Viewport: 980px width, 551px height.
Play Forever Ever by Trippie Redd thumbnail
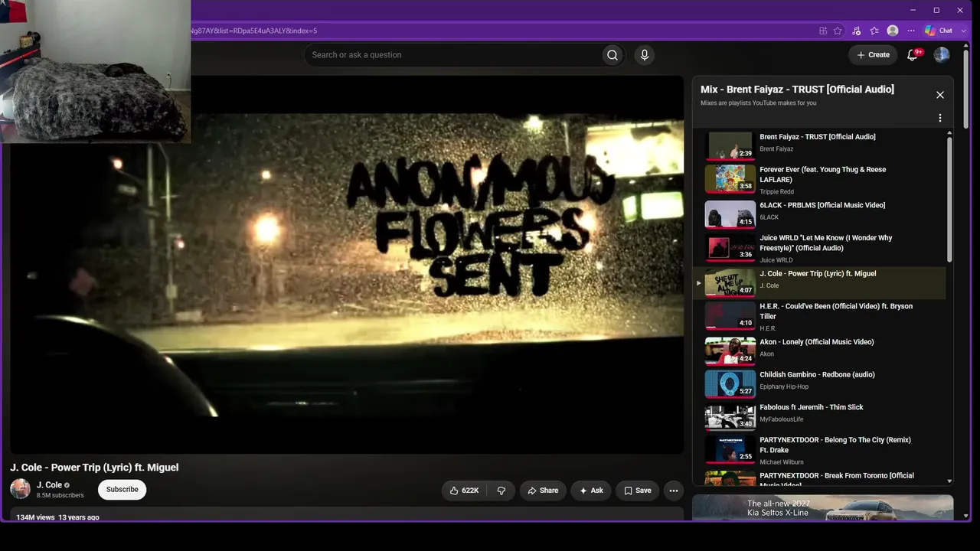click(x=730, y=178)
